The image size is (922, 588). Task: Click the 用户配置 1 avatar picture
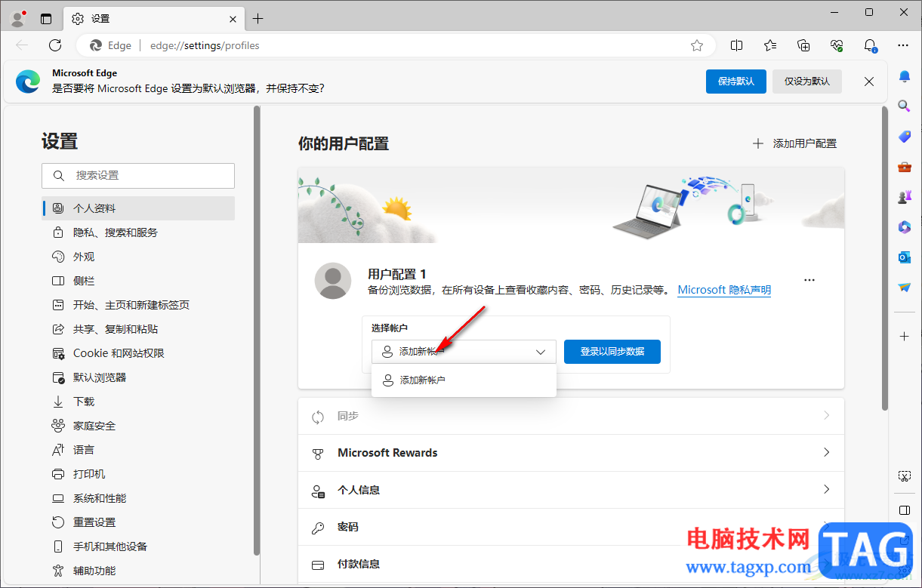tap(333, 281)
